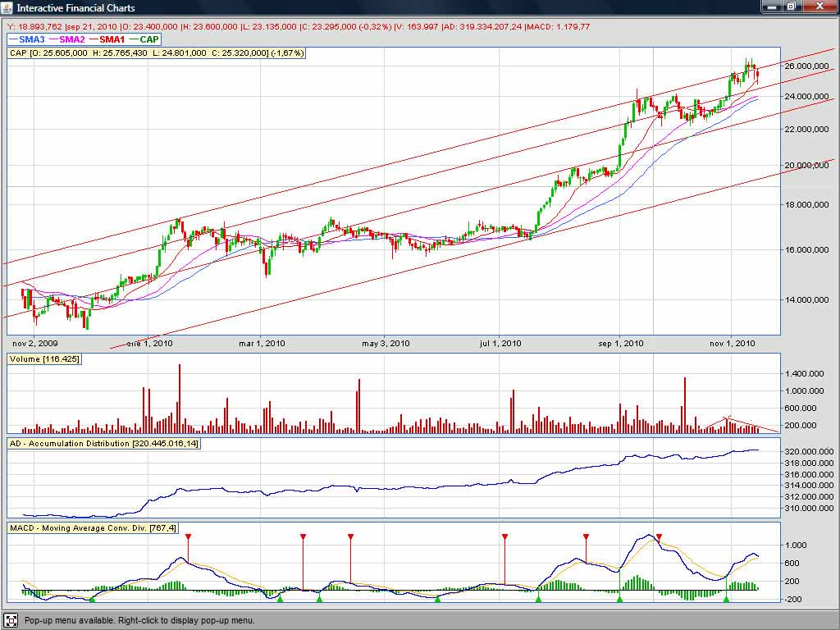Viewport: 840px width, 630px height.
Task: Click the 'C: 23.295.000 (-0,32%)' close value
Action: pos(347,26)
